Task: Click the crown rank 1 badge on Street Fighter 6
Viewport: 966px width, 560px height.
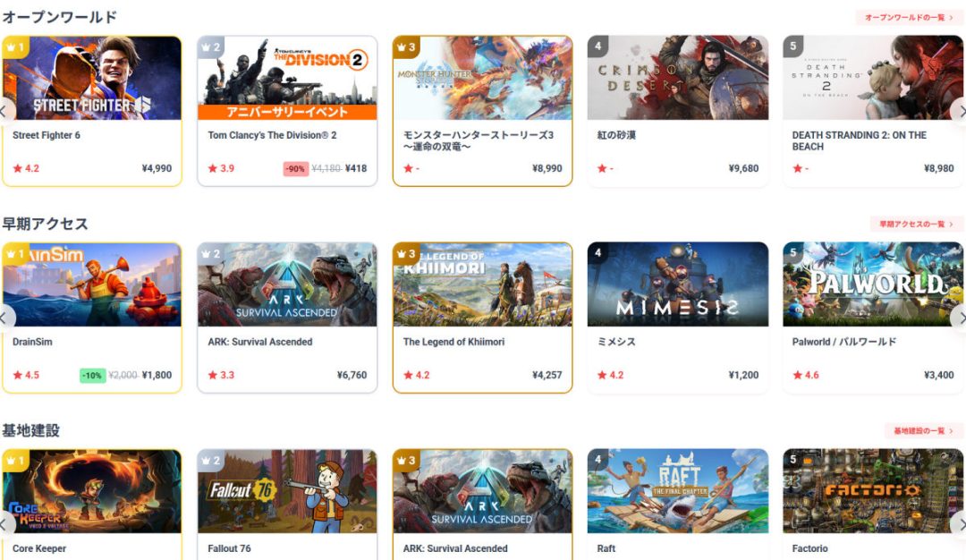Action: 15,47
